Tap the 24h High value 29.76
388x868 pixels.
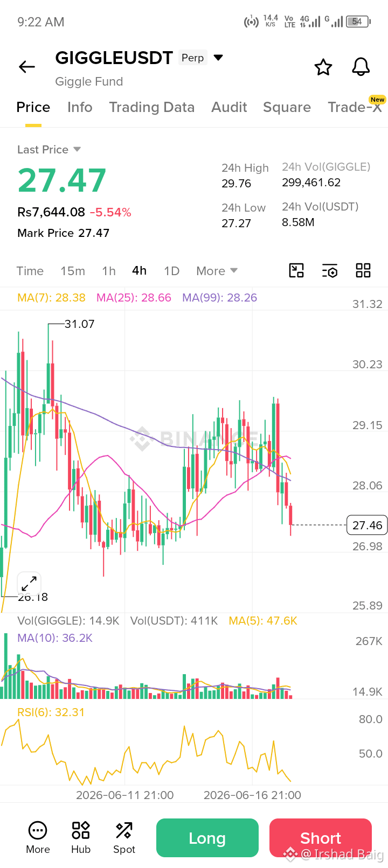pos(237,184)
